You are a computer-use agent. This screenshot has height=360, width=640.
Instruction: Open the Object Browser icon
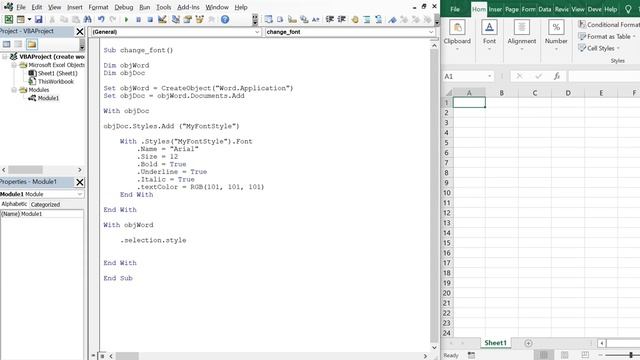coord(200,19)
